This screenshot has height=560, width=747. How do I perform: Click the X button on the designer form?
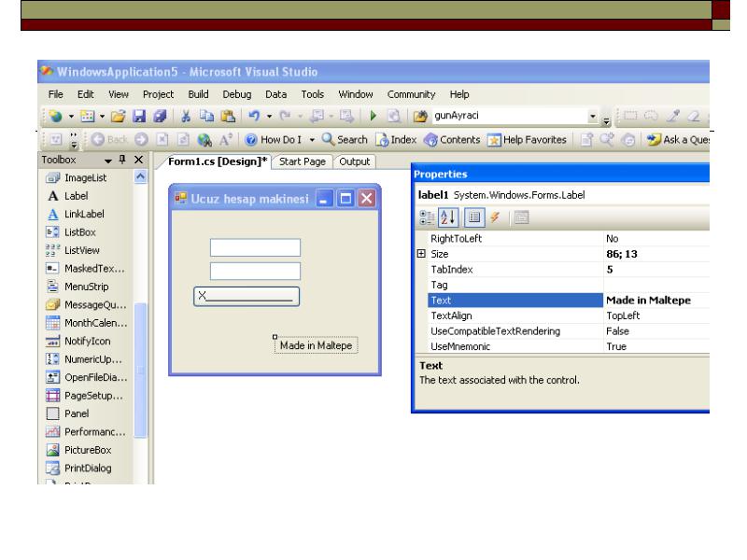coord(247,296)
